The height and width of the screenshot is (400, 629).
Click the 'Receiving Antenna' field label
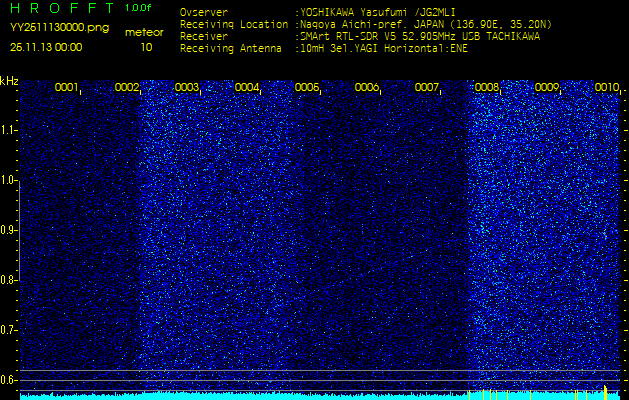[231, 49]
